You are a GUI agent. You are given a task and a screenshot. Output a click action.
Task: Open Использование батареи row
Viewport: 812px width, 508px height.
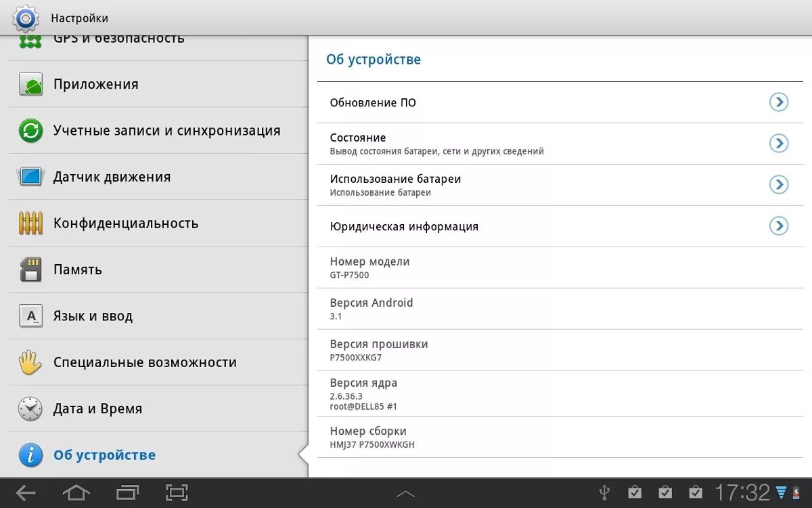point(560,185)
